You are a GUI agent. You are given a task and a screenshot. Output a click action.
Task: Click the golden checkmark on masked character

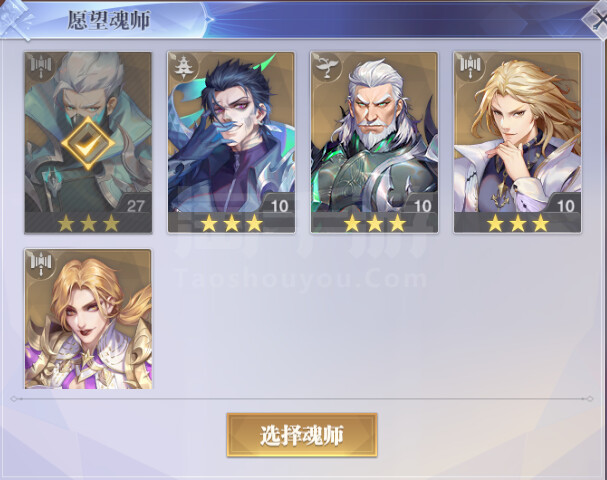[x=88, y=143]
